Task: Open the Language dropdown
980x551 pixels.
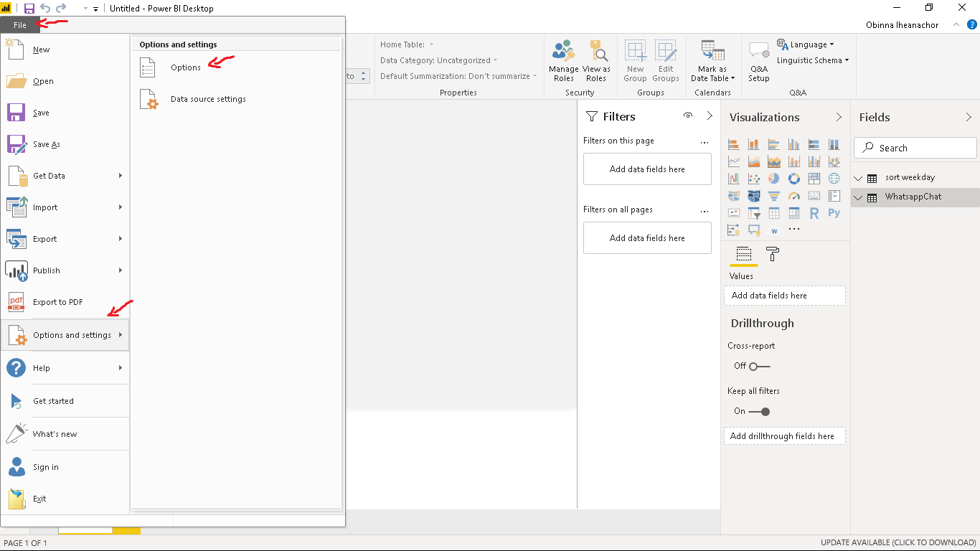Action: click(806, 44)
